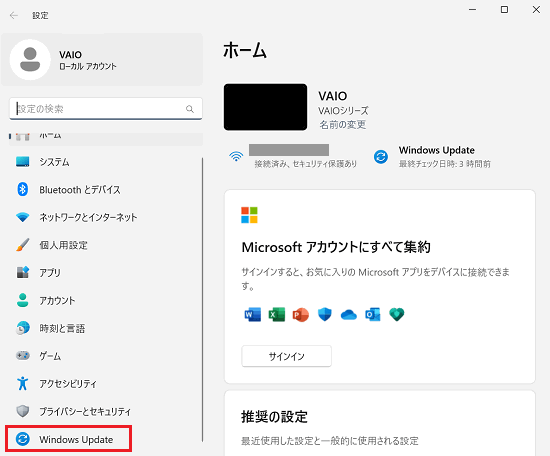Screen dimensions: 550x456
Task: Click the VAIOシリーズ text
Action: tap(343, 111)
